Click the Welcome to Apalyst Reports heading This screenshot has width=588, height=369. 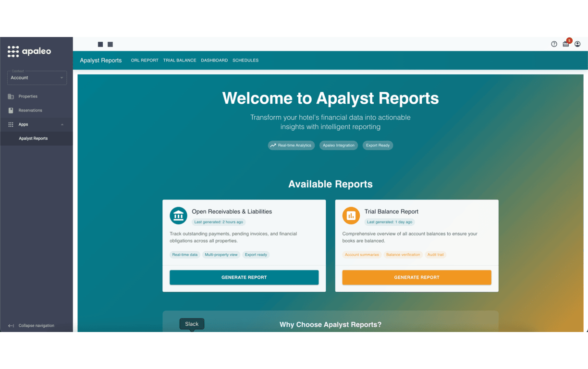(x=331, y=98)
